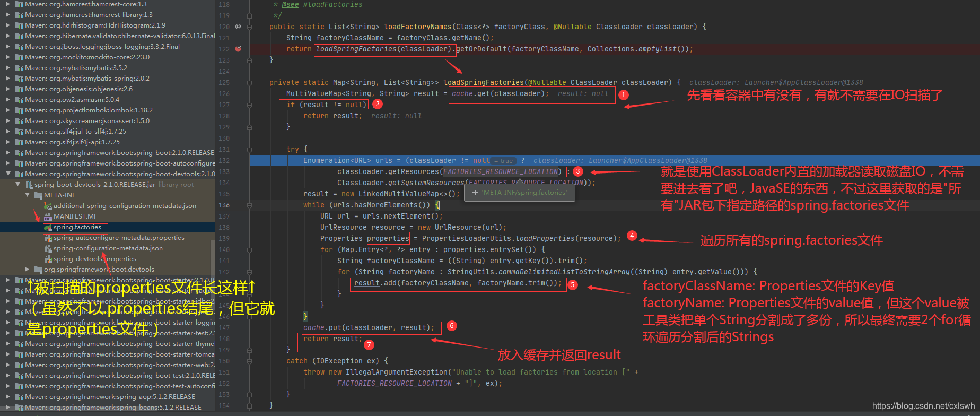Click the library icon of spring-beans:5.1.2.RELEASE

(x=19, y=408)
